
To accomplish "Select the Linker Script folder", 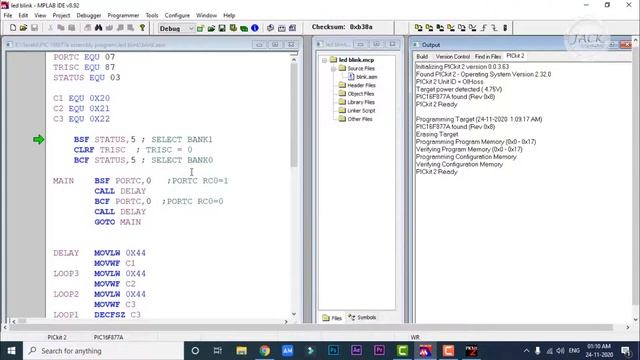I will tap(357, 111).
